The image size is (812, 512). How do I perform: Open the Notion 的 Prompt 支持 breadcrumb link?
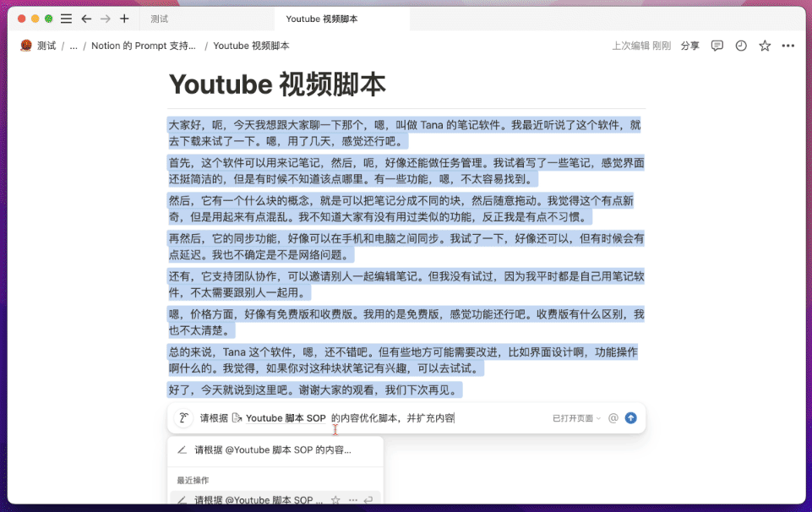pyautogui.click(x=144, y=46)
